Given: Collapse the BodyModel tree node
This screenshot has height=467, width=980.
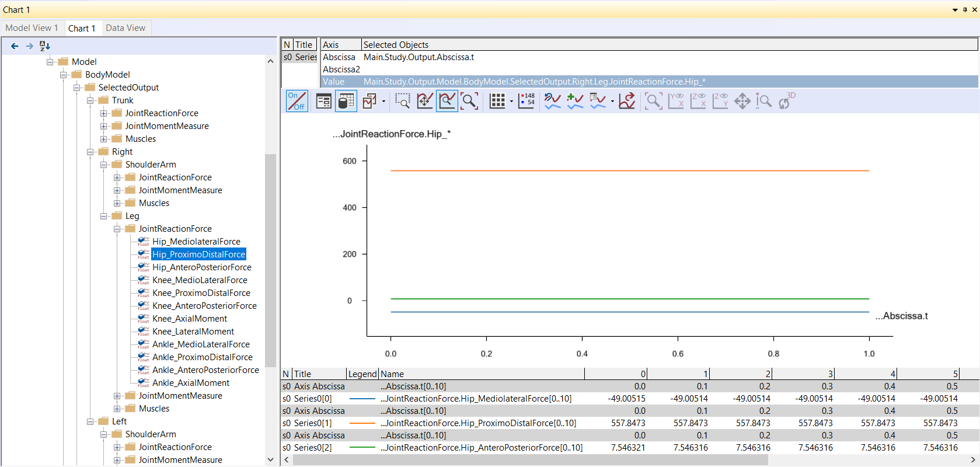Looking at the screenshot, I should tap(64, 75).
